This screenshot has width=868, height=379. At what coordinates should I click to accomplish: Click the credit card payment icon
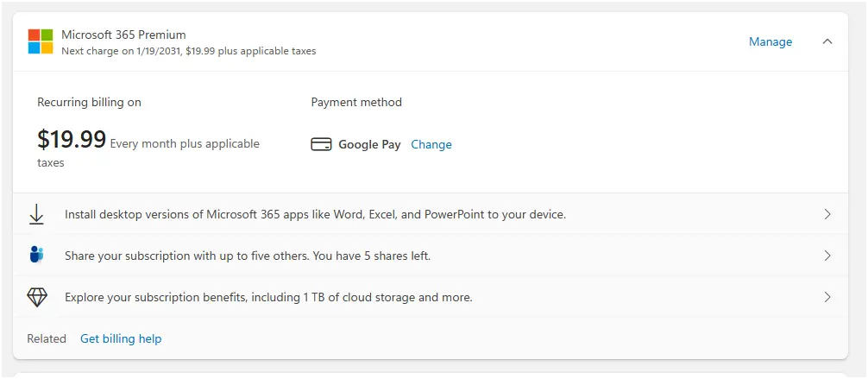click(321, 145)
